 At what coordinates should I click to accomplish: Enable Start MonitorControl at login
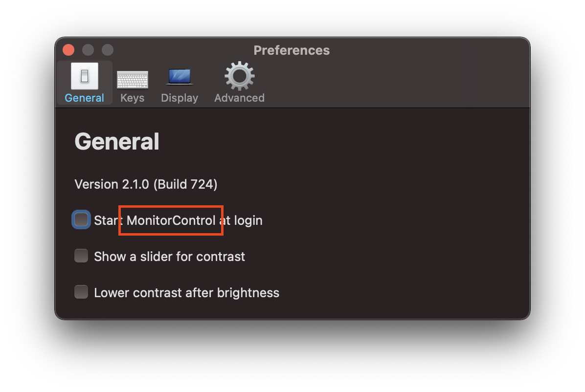(x=81, y=219)
